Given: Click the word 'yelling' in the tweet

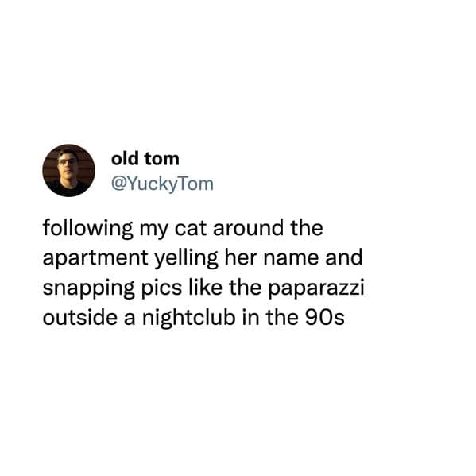Looking at the screenshot, I should pos(187,258).
